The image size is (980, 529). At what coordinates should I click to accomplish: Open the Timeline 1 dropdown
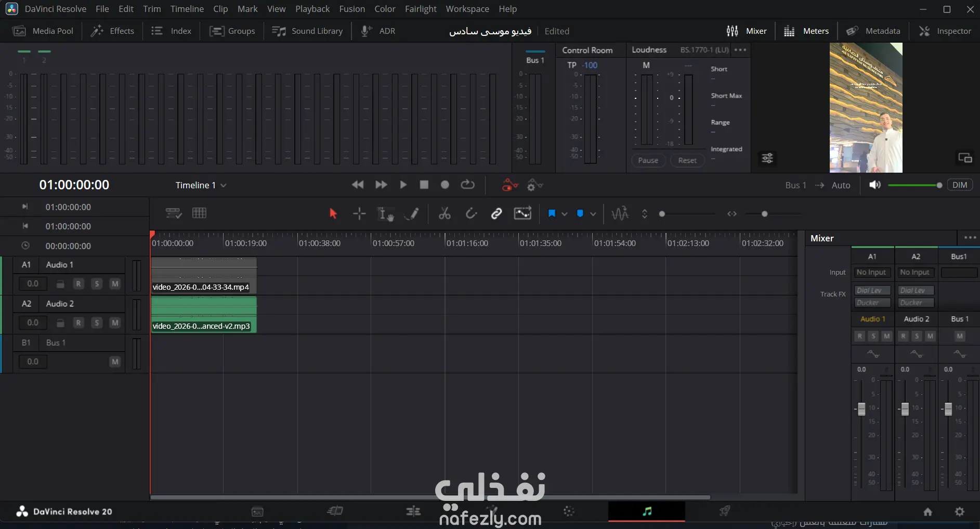[x=201, y=185]
